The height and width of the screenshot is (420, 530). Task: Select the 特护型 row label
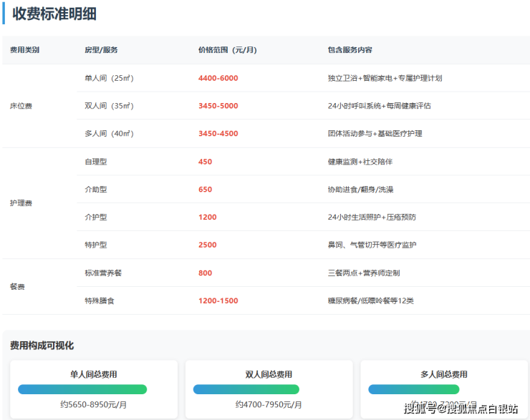95,245
